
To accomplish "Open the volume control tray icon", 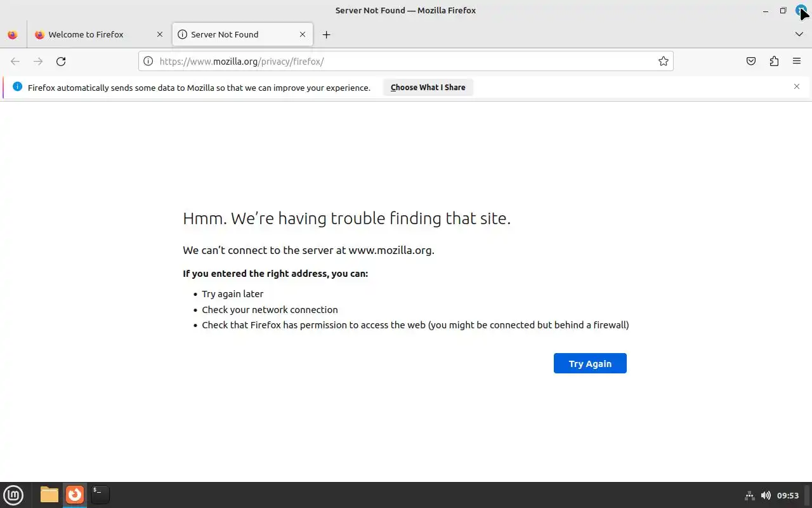I will (766, 495).
